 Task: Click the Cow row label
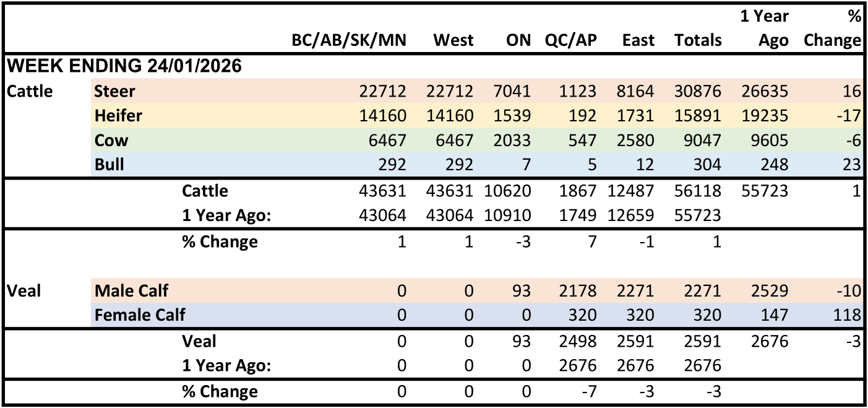[111, 141]
